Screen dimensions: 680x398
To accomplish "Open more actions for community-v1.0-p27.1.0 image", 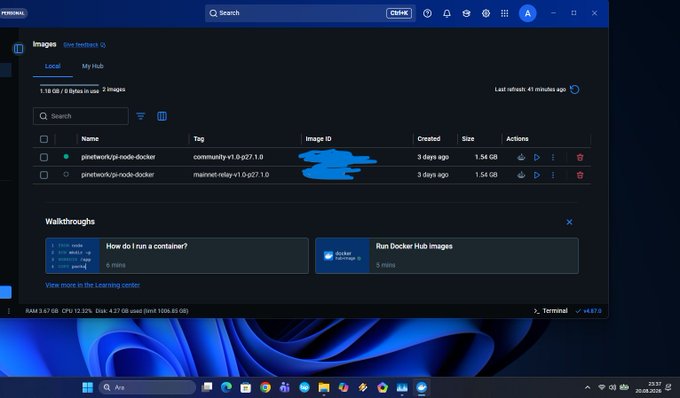I will pos(552,157).
